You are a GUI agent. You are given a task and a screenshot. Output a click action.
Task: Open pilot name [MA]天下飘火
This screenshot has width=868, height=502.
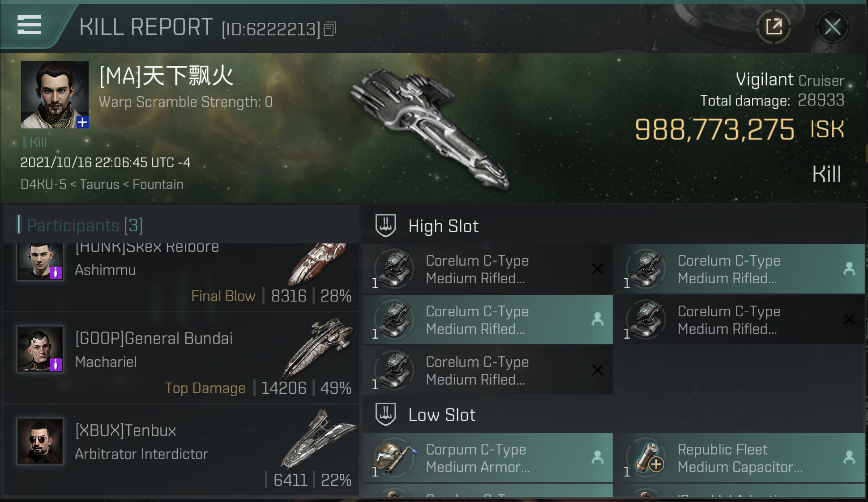166,76
